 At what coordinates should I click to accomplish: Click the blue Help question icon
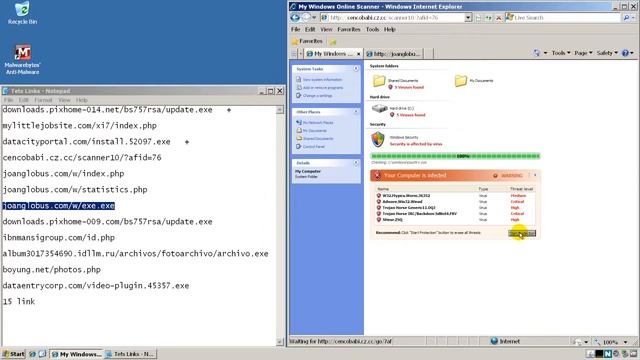[625, 53]
